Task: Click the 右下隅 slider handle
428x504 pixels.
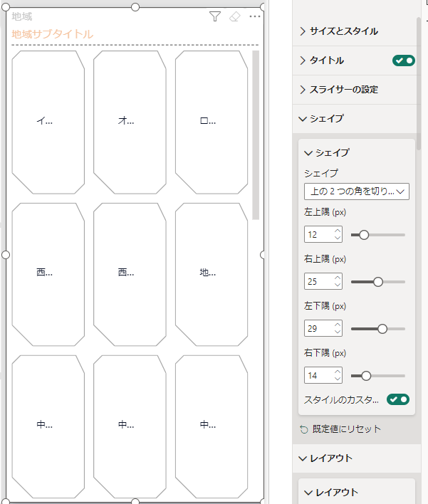Action: click(366, 376)
